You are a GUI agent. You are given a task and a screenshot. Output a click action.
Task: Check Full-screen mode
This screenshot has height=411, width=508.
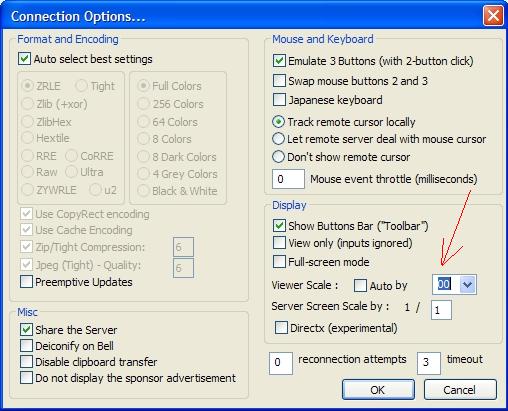click(279, 262)
